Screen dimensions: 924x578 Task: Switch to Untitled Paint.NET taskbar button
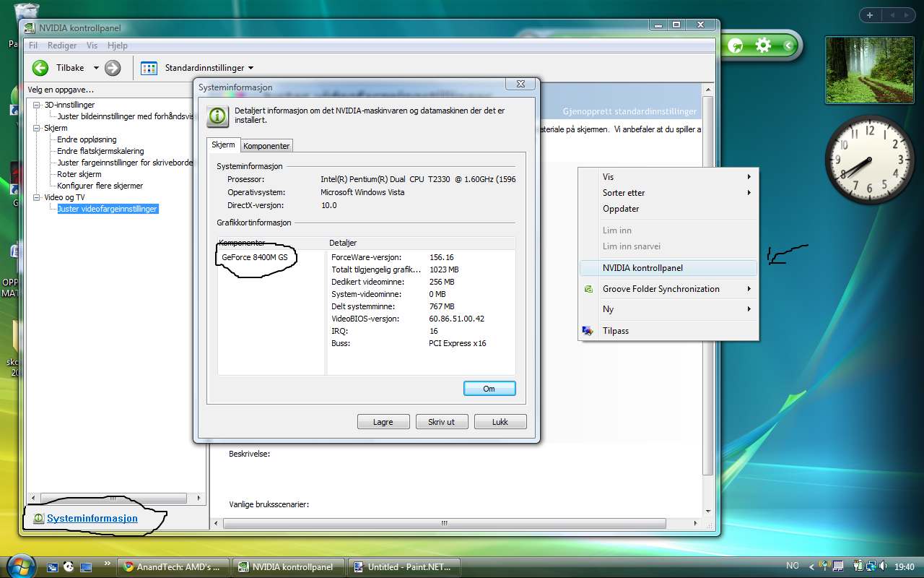coord(404,567)
